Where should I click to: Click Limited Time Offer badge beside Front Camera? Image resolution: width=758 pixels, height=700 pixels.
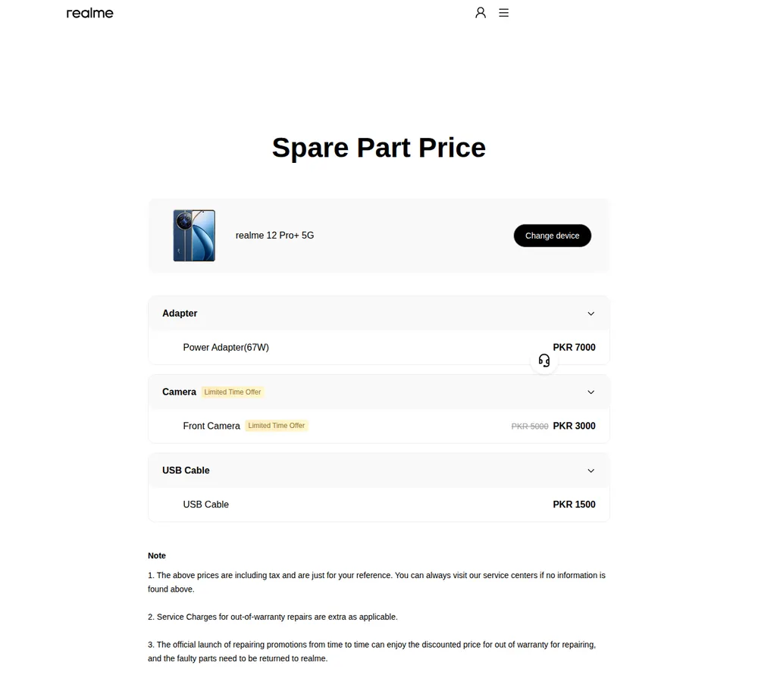tap(277, 426)
